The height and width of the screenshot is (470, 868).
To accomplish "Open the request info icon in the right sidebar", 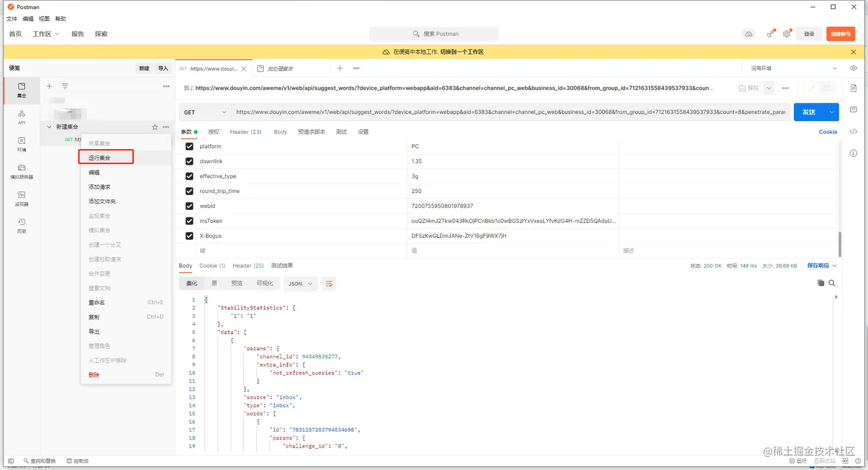I will [854, 153].
